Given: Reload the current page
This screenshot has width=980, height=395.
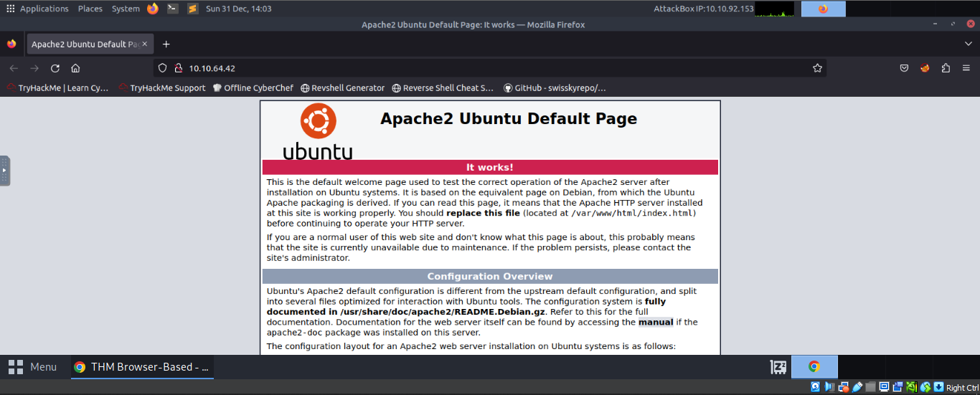Looking at the screenshot, I should tap(55, 68).
